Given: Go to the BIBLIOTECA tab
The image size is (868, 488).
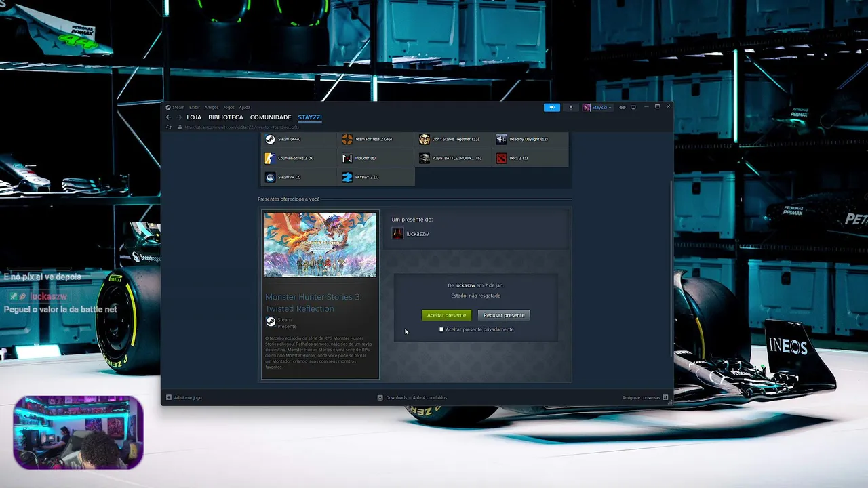Looking at the screenshot, I should [x=226, y=117].
